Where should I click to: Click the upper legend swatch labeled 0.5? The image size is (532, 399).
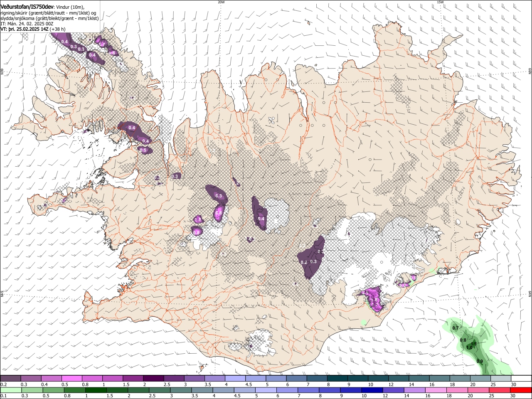point(71,378)
